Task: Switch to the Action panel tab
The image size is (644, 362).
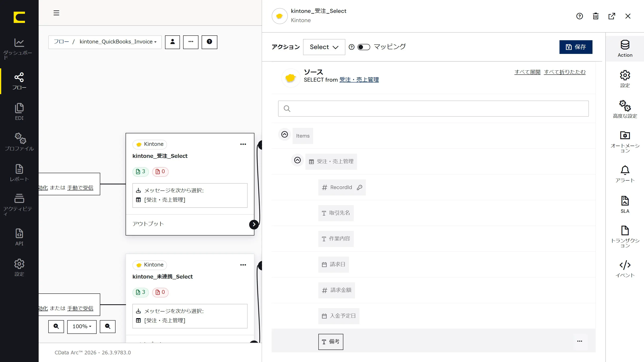Action: click(625, 49)
